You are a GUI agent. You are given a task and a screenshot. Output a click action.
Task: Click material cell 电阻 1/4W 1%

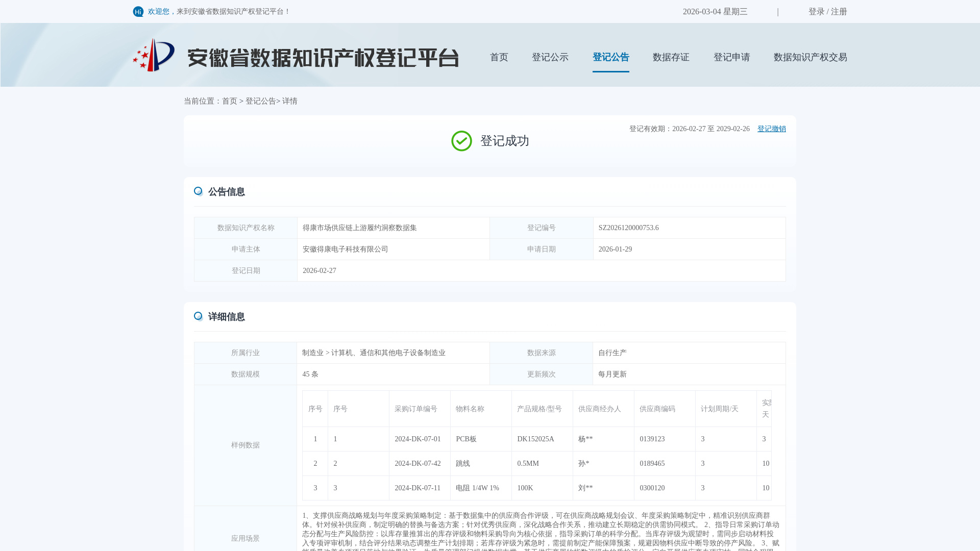477,488
